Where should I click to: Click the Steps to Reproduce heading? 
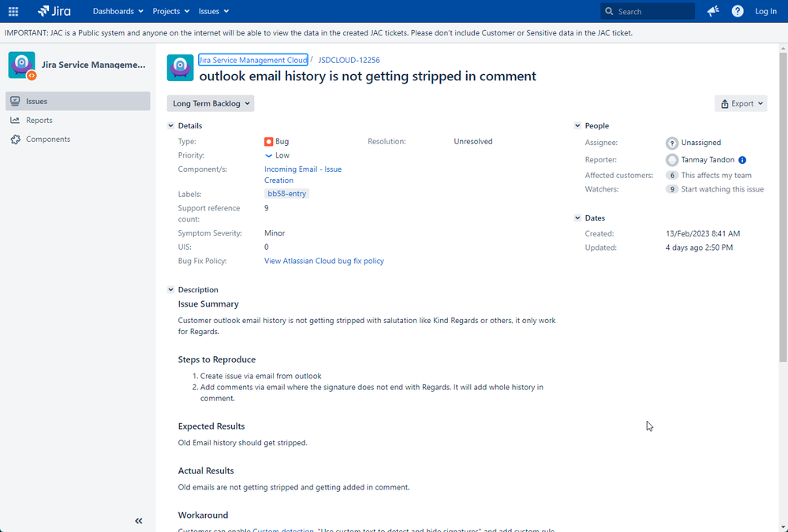(x=217, y=359)
